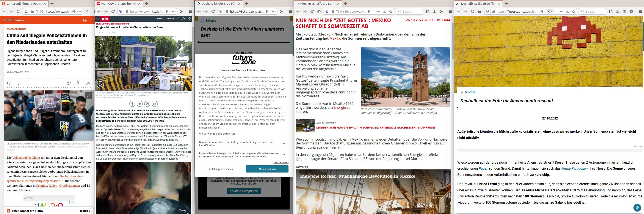
Task: Reload the Spiegel page in first window
Action: (18, 11)
